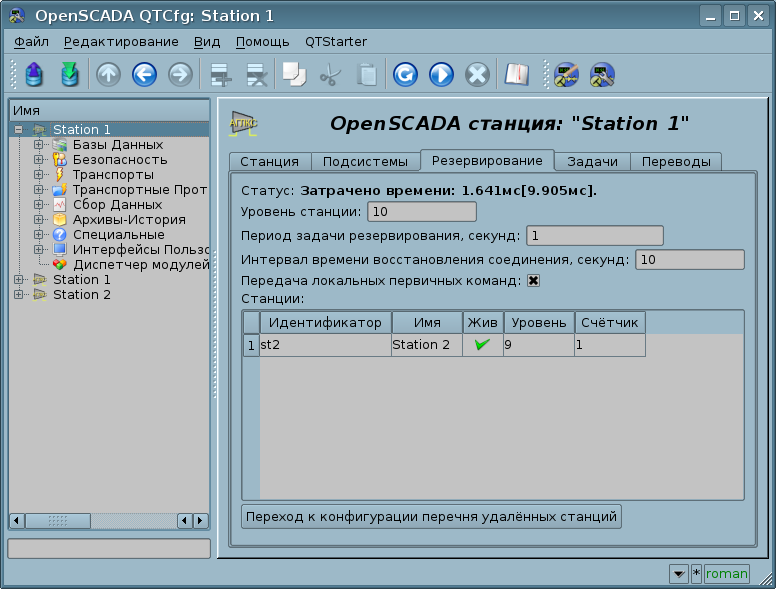Click the 'Диспетчер модулей' colored cubes icon

point(60,265)
